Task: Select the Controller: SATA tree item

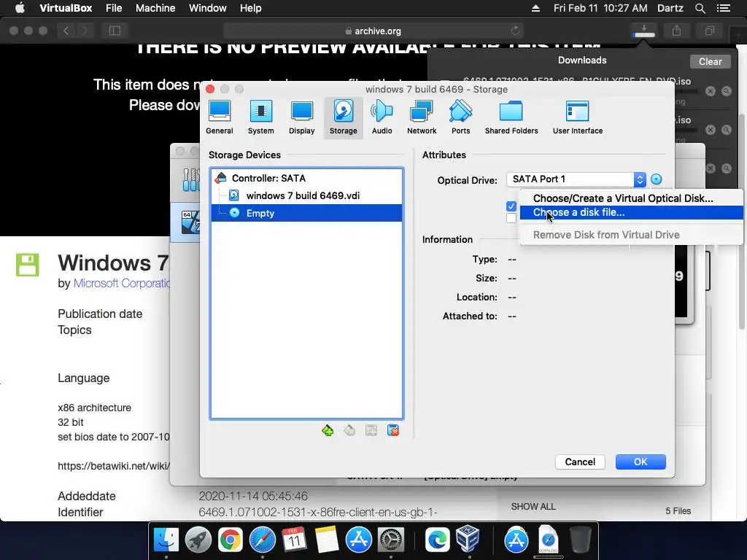Action: click(306, 178)
